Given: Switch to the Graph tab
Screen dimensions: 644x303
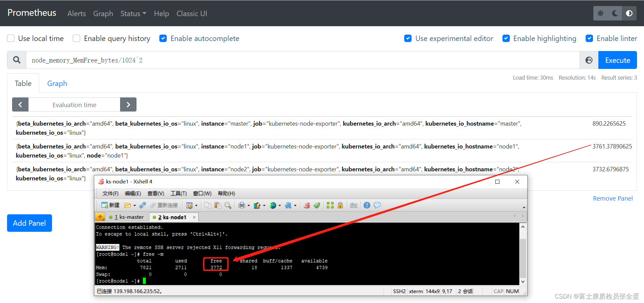Looking at the screenshot, I should [57, 83].
